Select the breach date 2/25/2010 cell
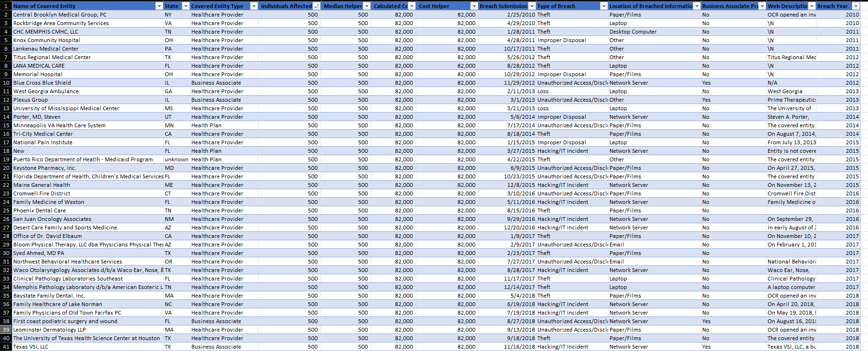The width and height of the screenshot is (868, 351). (x=507, y=15)
